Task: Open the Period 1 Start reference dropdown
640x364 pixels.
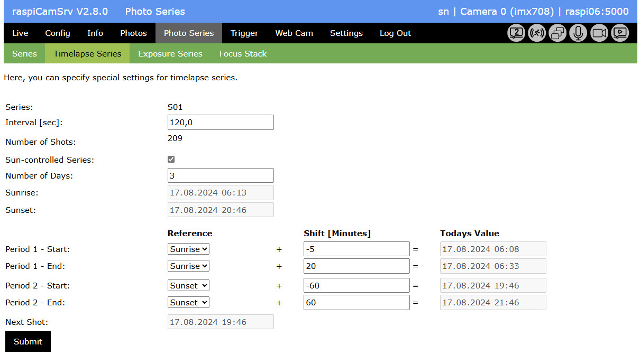Action: (188, 249)
